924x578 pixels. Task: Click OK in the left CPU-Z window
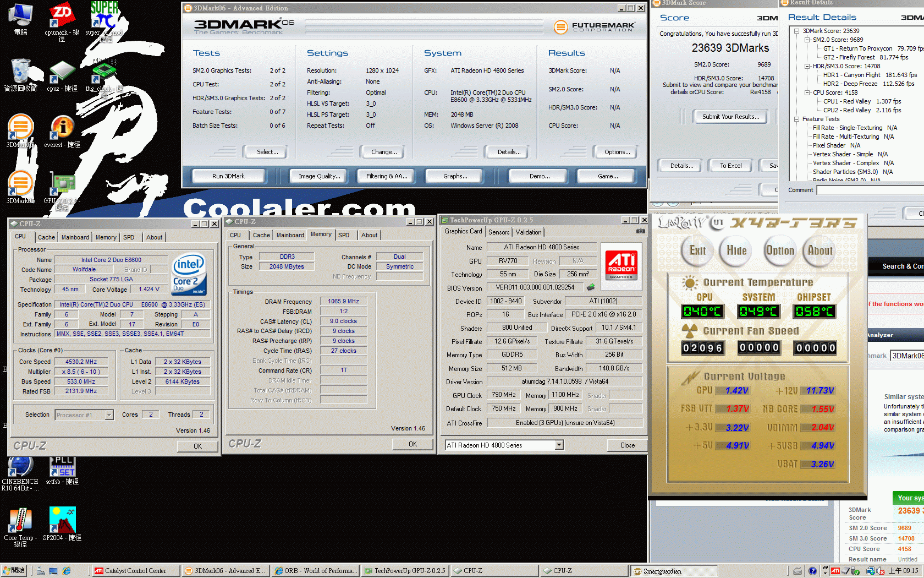[197, 446]
